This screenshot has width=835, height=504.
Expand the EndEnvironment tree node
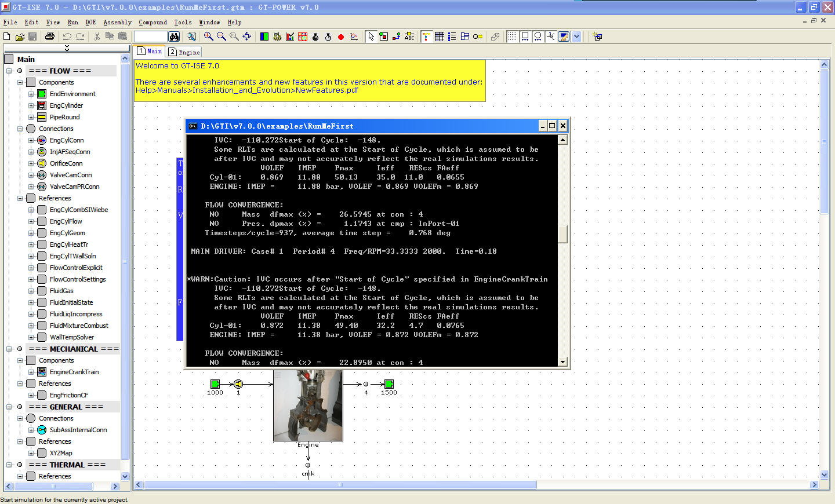[x=31, y=94]
